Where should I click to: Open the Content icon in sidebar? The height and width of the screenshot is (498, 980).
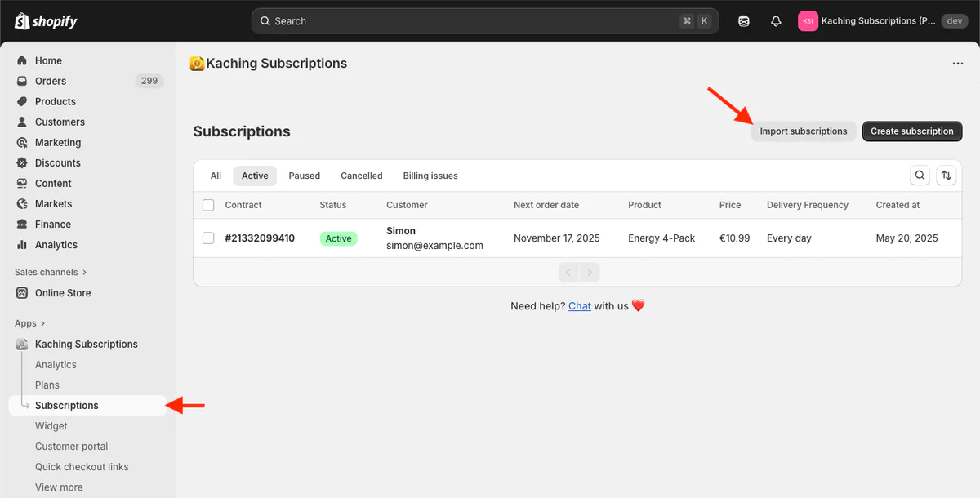(x=22, y=183)
